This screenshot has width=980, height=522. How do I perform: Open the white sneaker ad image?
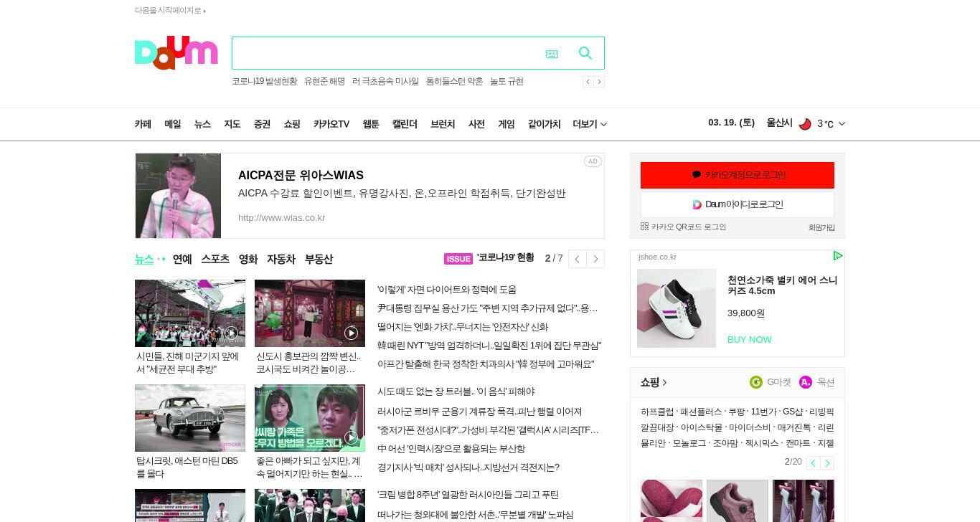[x=677, y=308]
